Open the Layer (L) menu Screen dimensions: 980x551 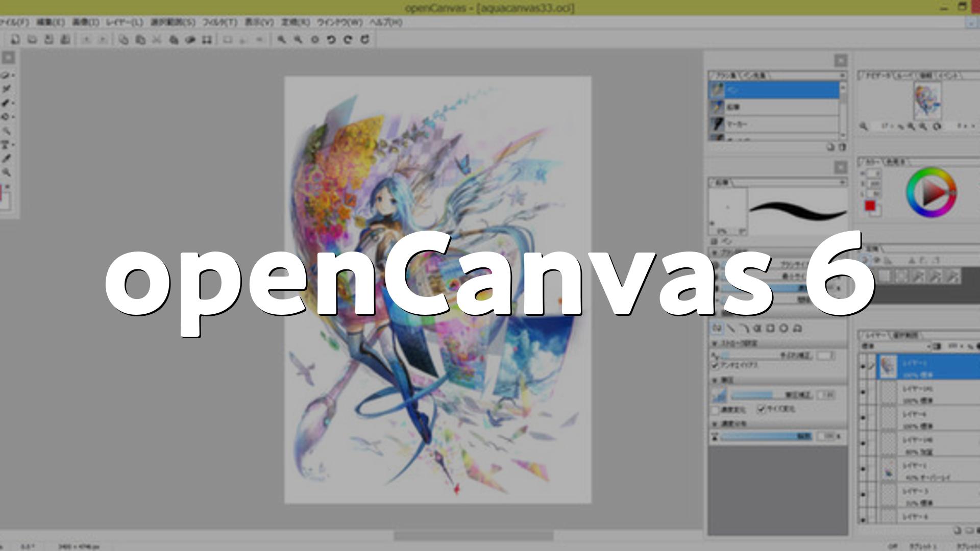pyautogui.click(x=124, y=22)
